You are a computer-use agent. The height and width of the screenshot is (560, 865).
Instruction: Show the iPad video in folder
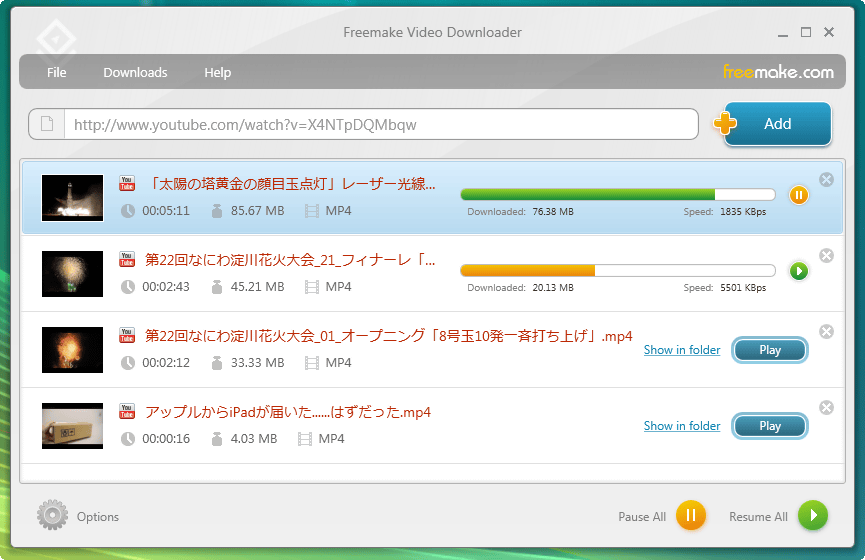(682, 426)
